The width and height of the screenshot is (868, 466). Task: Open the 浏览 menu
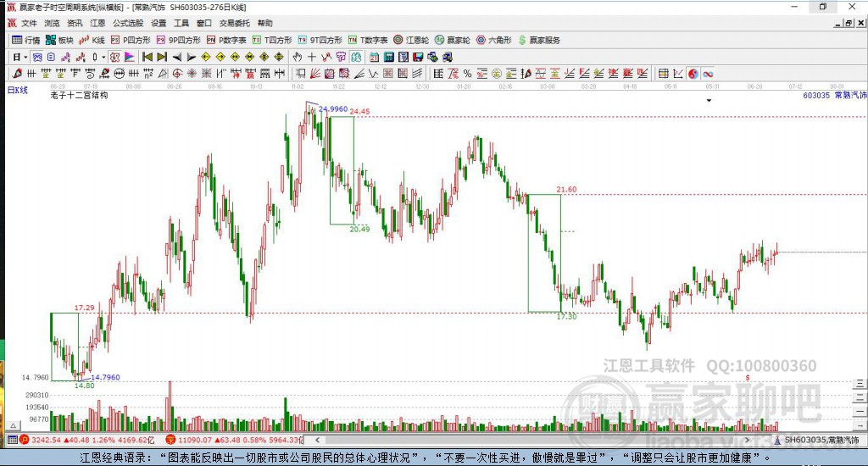(x=52, y=23)
